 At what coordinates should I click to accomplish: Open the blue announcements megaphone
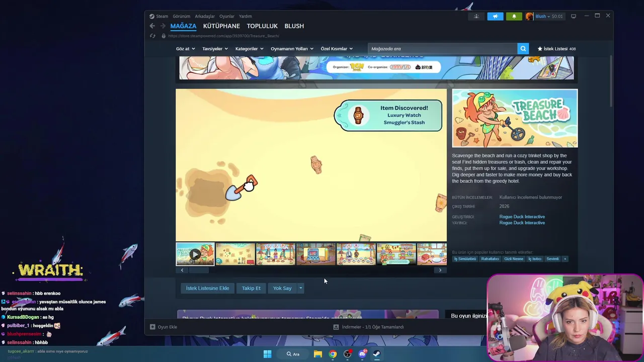click(495, 16)
